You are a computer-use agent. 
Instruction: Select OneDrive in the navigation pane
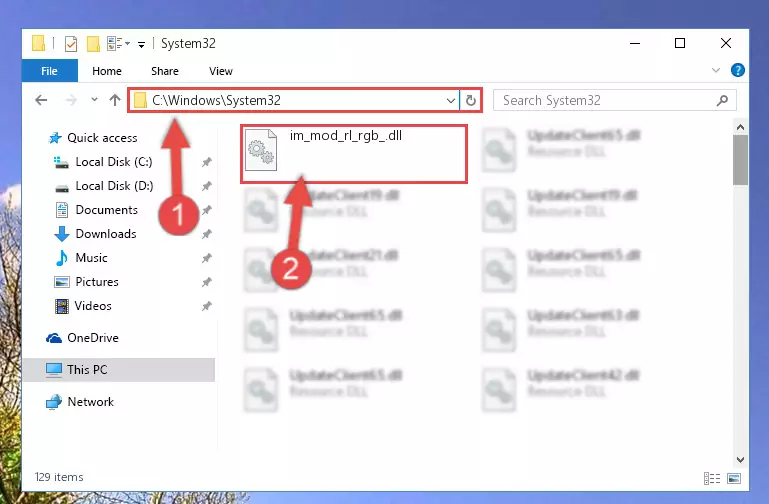(82, 338)
